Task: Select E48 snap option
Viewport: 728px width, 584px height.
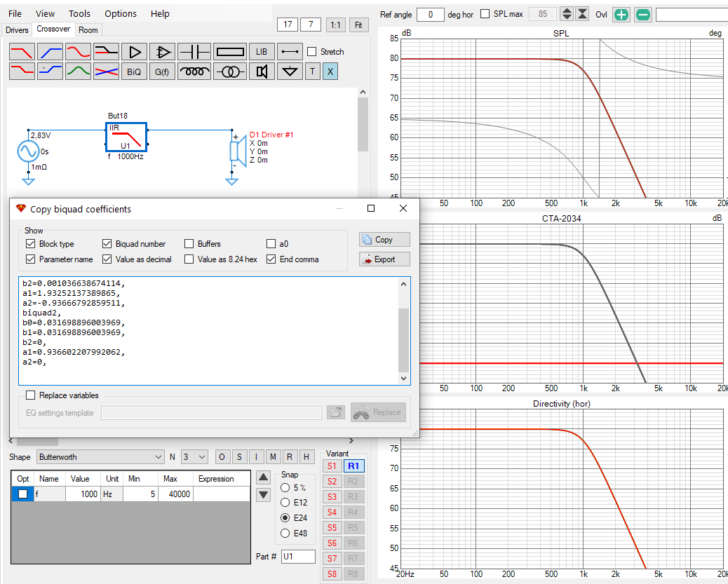Action: click(285, 534)
